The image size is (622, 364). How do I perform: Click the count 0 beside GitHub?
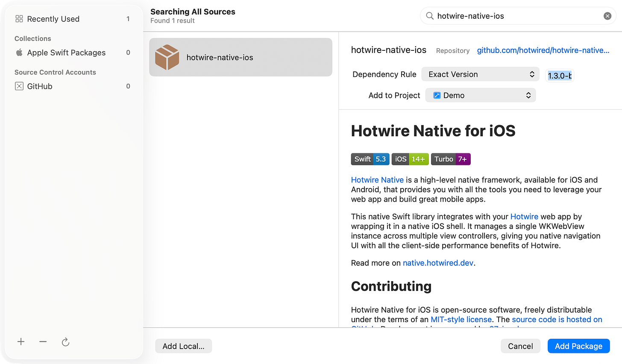pos(128,86)
